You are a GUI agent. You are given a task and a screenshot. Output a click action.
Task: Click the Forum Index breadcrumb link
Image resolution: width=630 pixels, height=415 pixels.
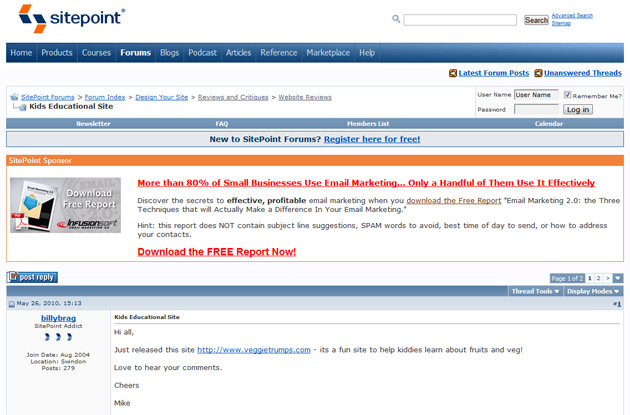105,97
